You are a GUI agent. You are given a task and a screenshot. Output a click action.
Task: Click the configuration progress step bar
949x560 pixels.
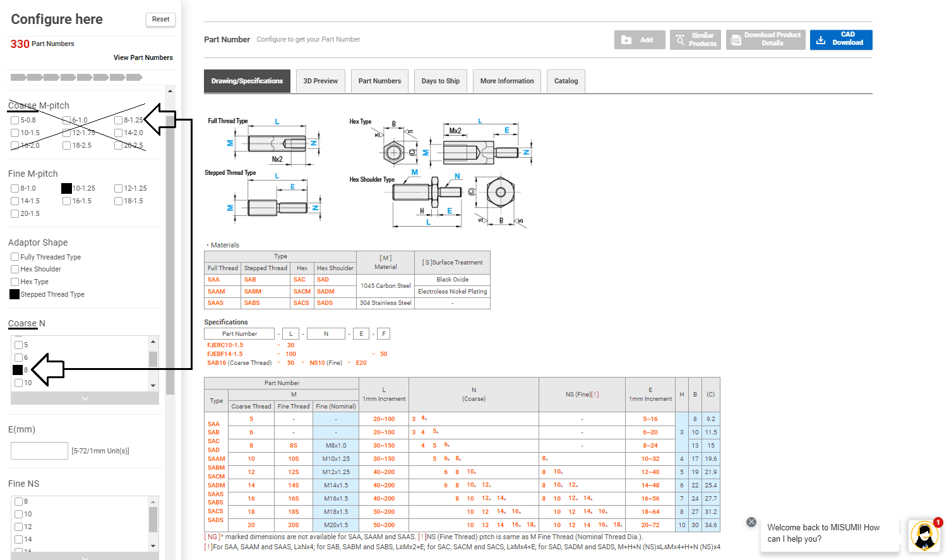coord(76,78)
